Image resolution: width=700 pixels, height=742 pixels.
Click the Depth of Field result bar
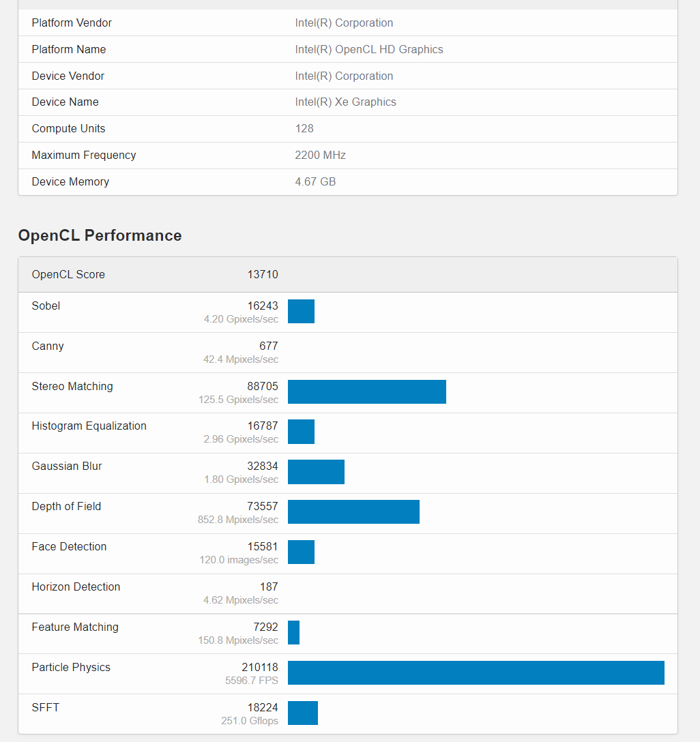coord(353,512)
